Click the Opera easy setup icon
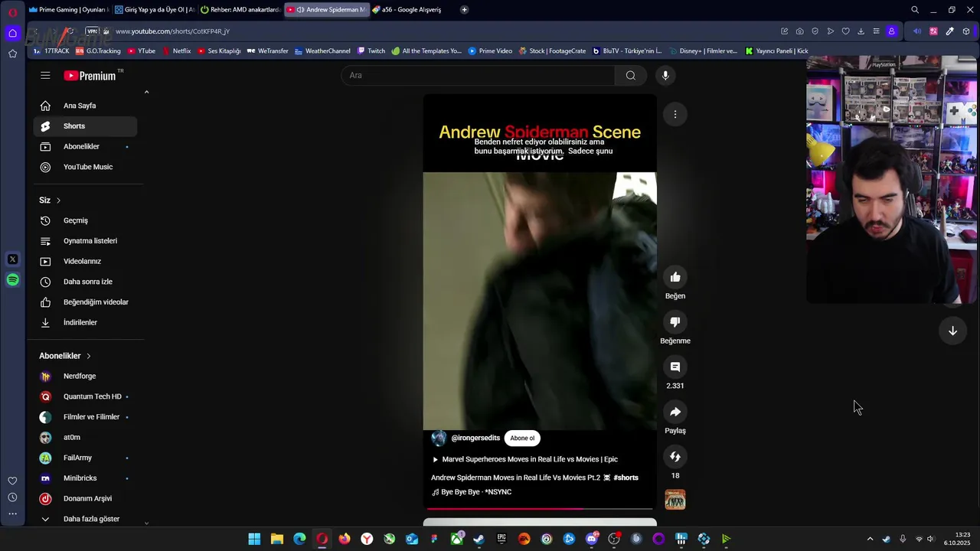Screen dimensions: 980x551 tap(876, 31)
